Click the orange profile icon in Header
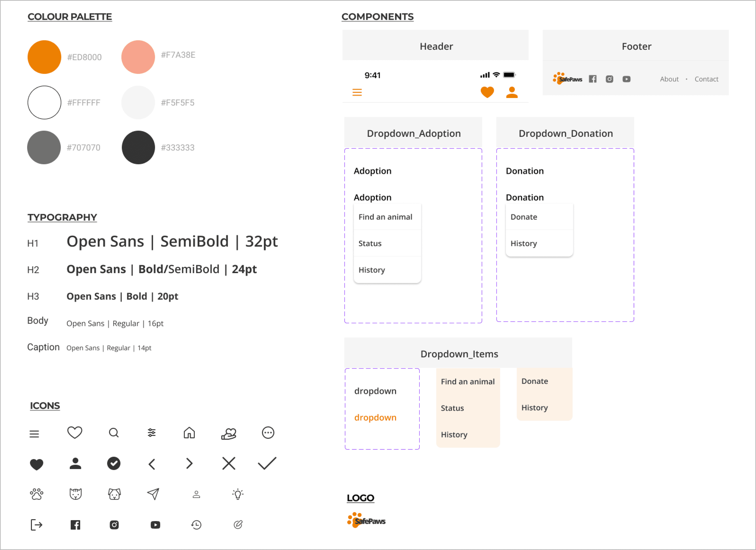The height and width of the screenshot is (550, 756). point(512,92)
